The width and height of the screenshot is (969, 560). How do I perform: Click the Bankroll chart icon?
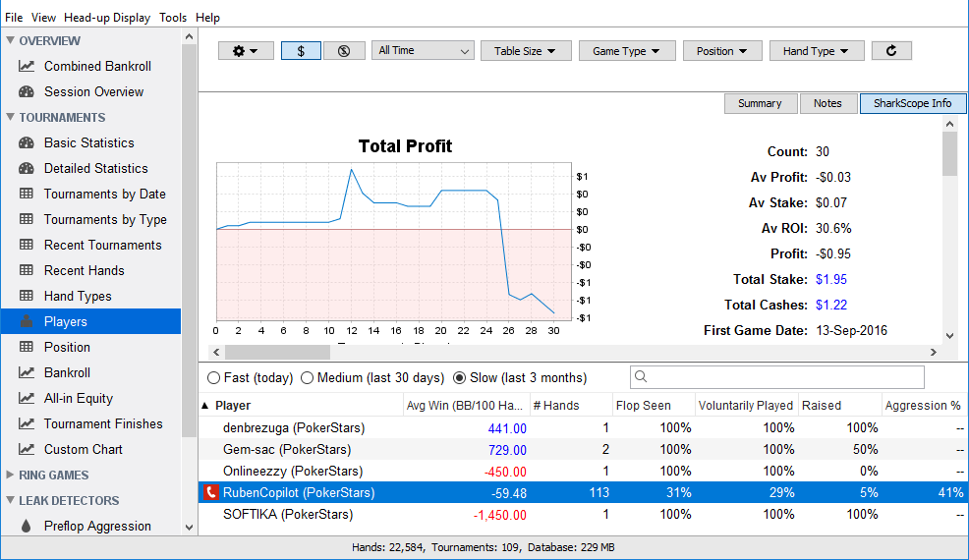27,372
